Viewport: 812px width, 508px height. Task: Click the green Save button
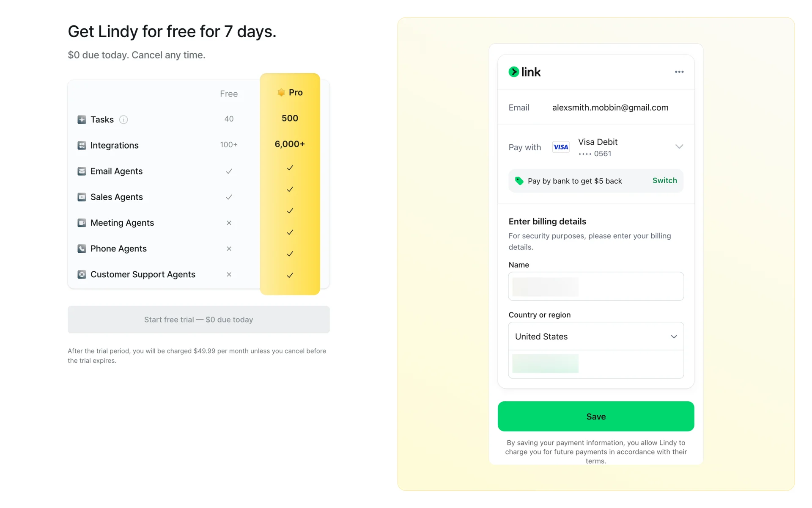[x=596, y=417]
